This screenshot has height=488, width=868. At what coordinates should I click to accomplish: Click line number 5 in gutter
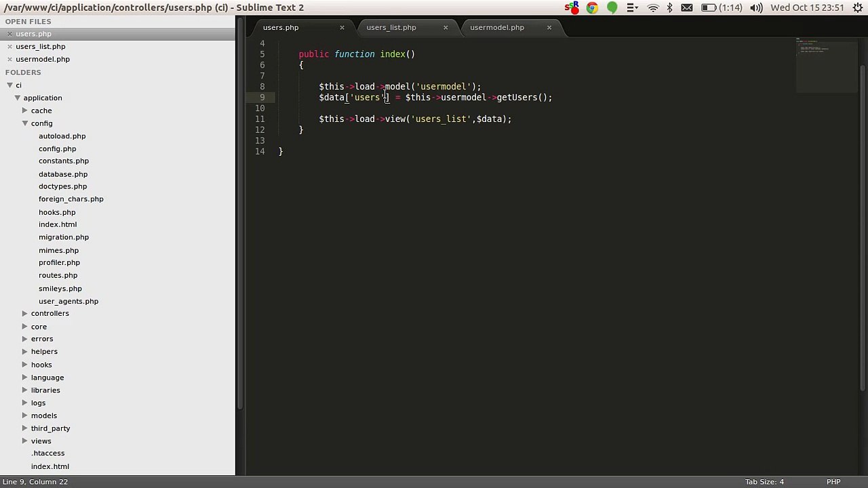pyautogui.click(x=262, y=54)
